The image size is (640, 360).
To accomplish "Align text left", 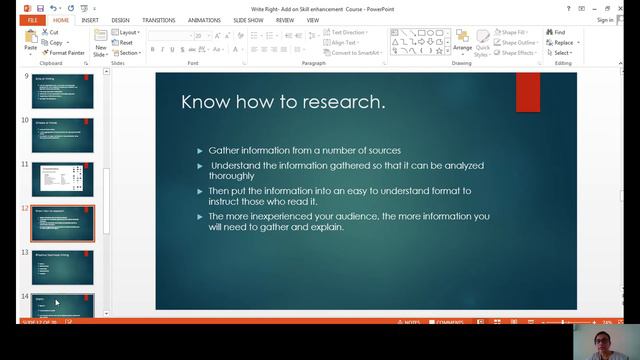I will (254, 49).
